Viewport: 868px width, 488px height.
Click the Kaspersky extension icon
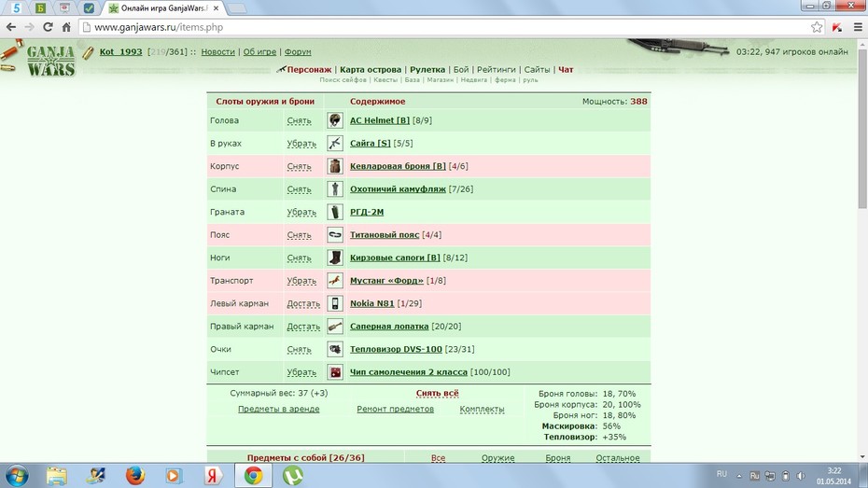coord(837,26)
